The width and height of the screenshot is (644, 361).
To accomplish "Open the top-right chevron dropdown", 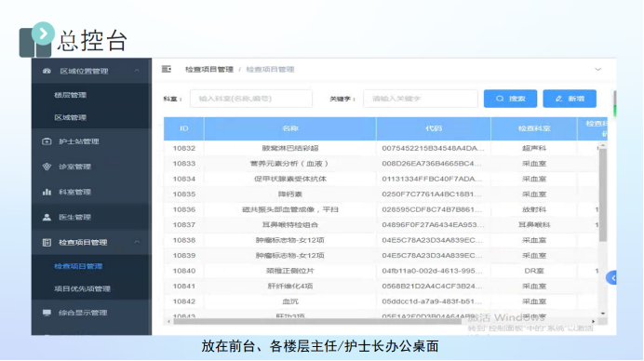I will click(x=598, y=70).
